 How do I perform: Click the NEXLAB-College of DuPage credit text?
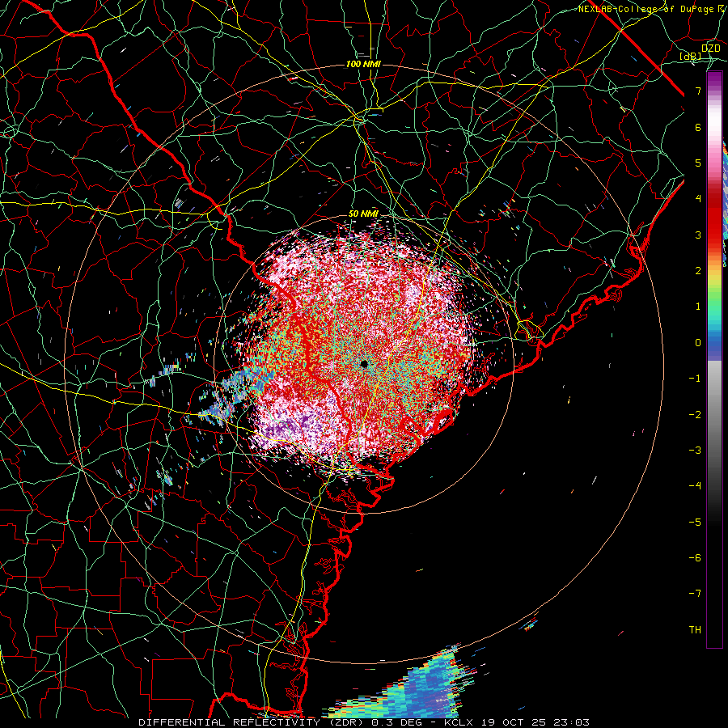645,9
